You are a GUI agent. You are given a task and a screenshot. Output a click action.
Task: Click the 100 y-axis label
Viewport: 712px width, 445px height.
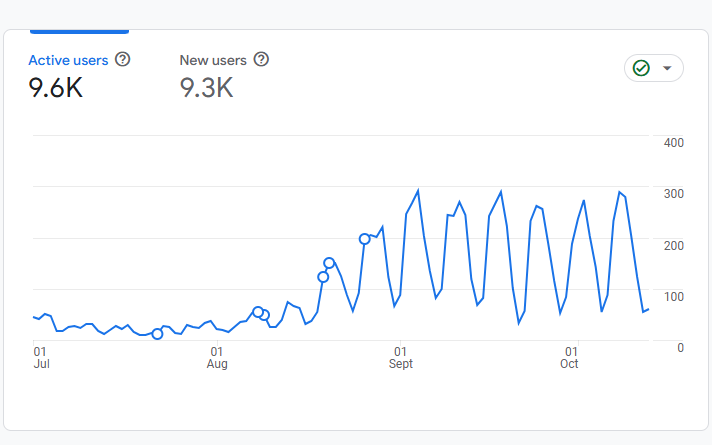coord(673,296)
